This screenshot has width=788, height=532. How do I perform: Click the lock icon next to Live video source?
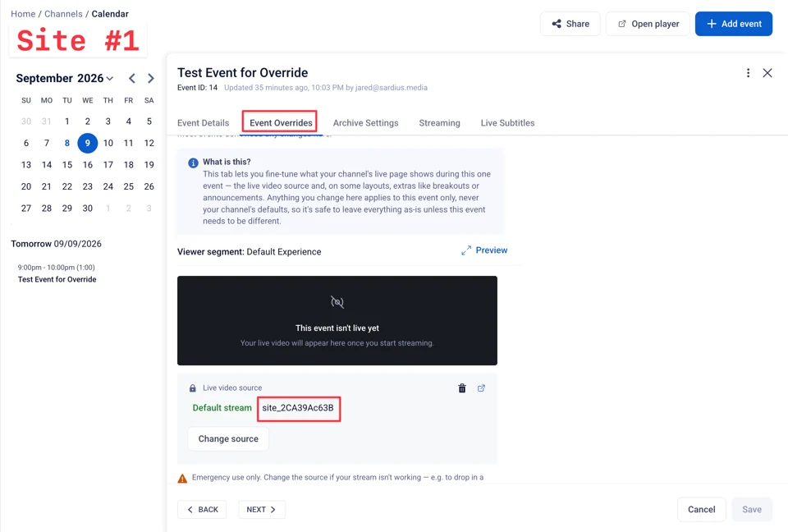(x=192, y=388)
